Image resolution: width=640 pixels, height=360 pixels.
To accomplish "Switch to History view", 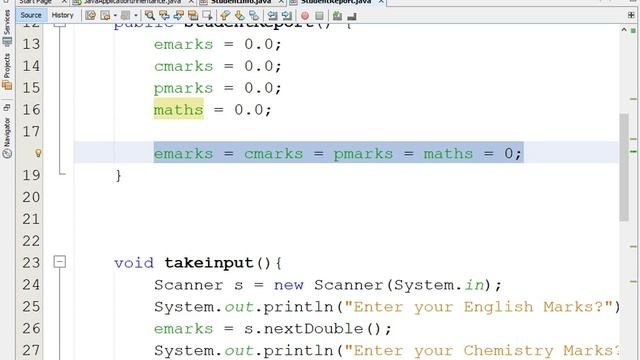I will (62, 15).
